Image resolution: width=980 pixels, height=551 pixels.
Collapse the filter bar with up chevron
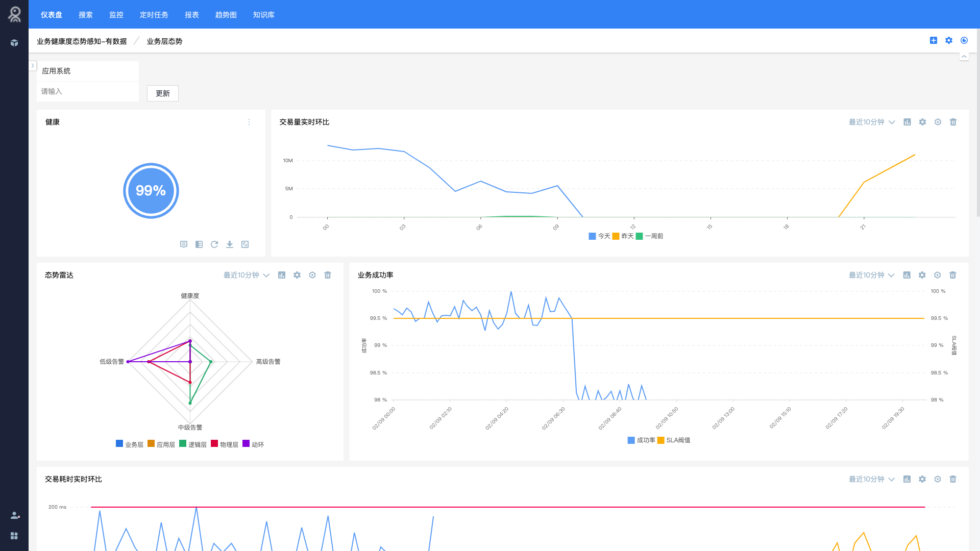click(x=964, y=56)
